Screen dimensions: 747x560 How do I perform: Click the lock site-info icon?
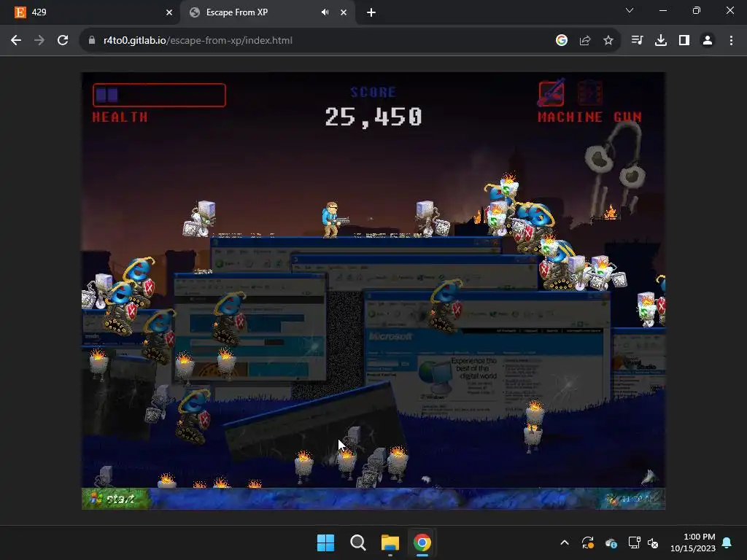(x=92, y=41)
